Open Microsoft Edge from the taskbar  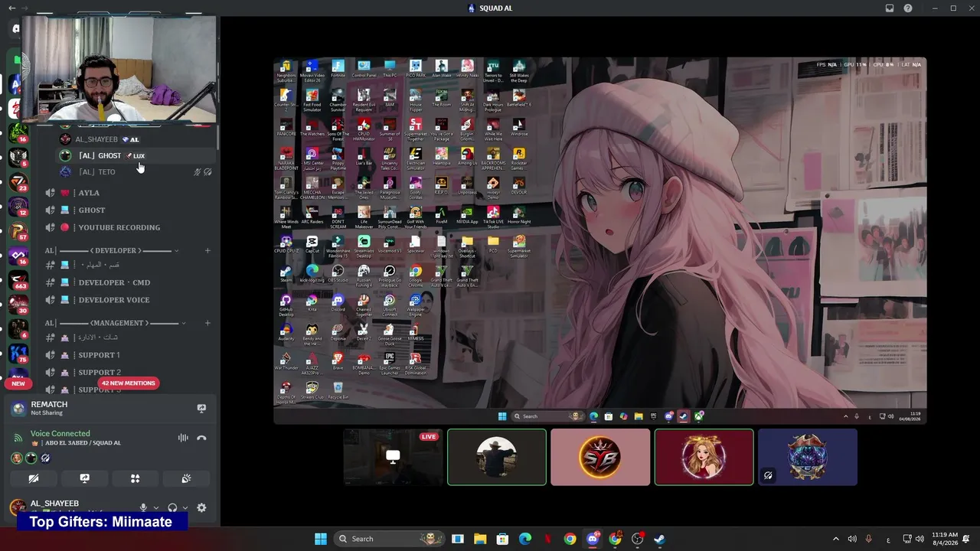(525, 539)
